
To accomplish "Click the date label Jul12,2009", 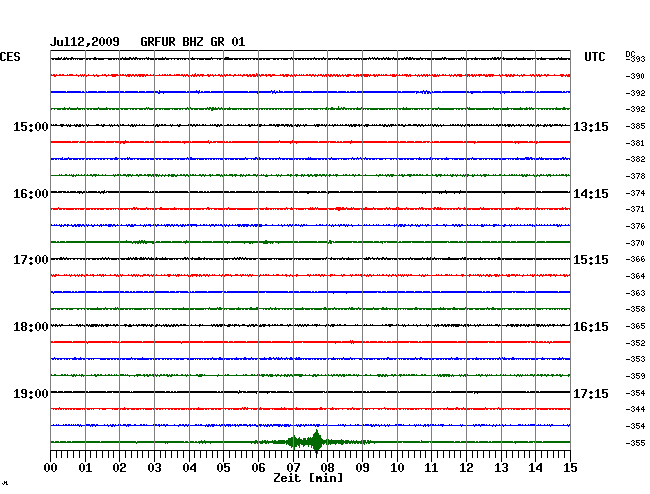I will (x=85, y=42).
